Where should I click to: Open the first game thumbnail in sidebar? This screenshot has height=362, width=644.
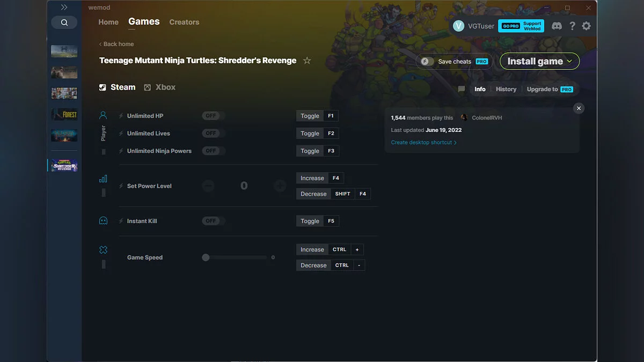tap(64, 51)
